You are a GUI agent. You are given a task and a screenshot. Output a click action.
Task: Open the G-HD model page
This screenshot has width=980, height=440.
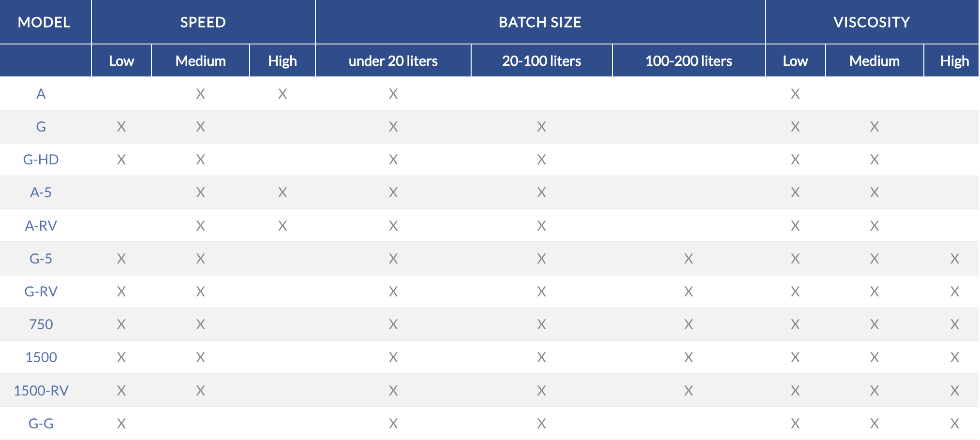click(41, 160)
